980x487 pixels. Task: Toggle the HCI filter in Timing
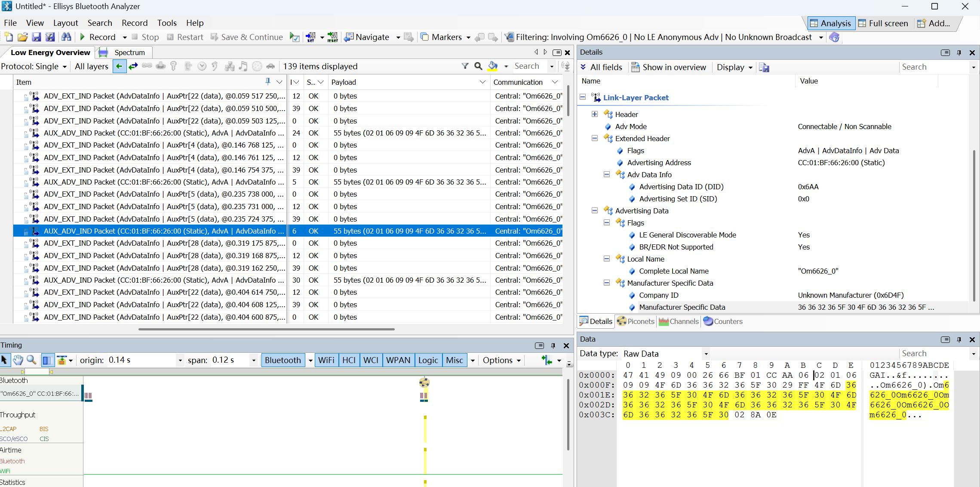[349, 360]
